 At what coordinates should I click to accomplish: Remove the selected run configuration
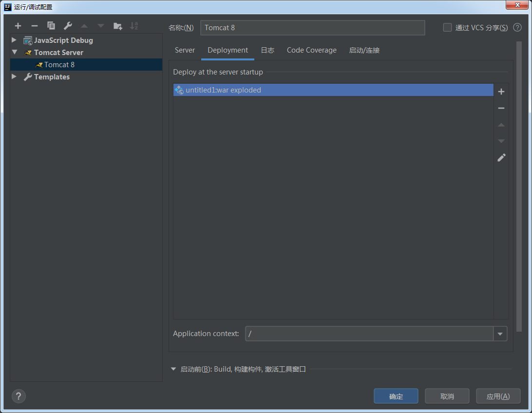[34, 25]
